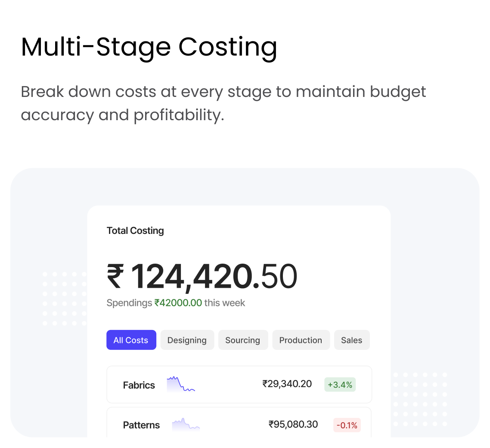Viewport: 490px width, 448px height.
Task: Switch to the Designing tab
Action: pyautogui.click(x=187, y=340)
